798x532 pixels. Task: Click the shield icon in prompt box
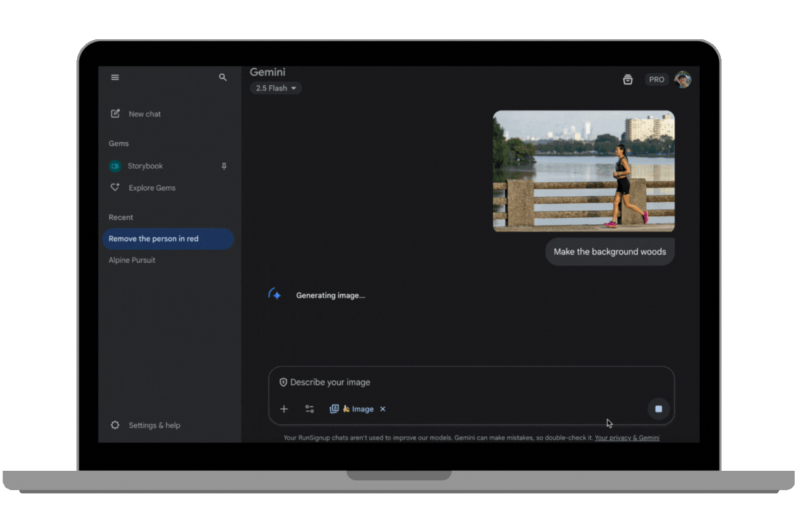point(283,382)
